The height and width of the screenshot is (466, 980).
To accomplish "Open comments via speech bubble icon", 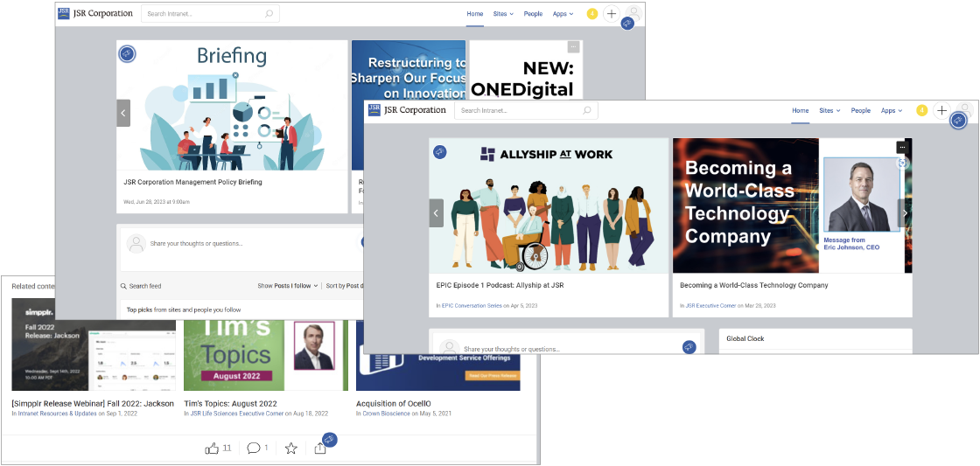I will click(x=253, y=448).
